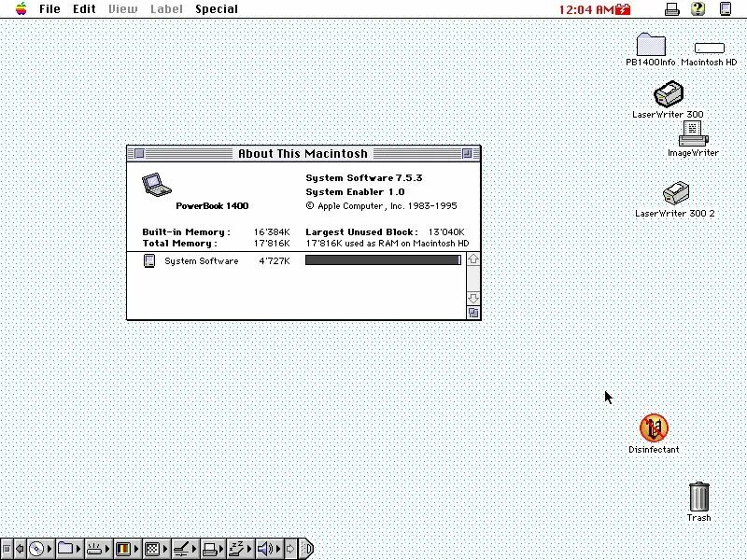
Task: Click the Control Strip scroll-left arrow
Action: (x=20, y=549)
